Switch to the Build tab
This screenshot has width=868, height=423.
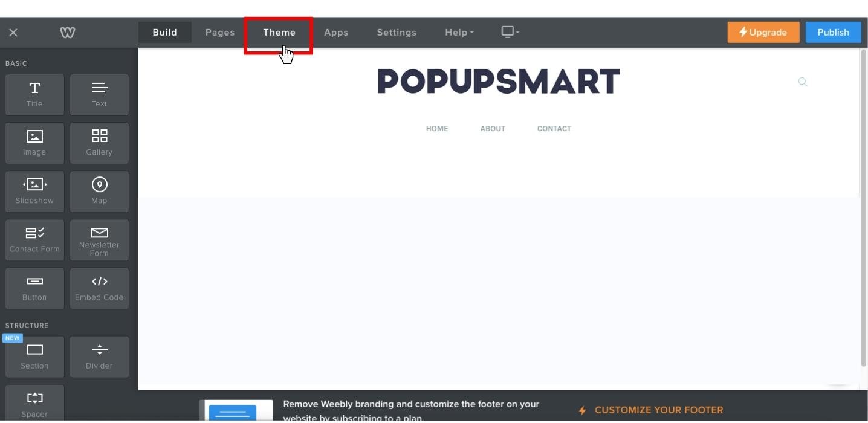coord(165,33)
